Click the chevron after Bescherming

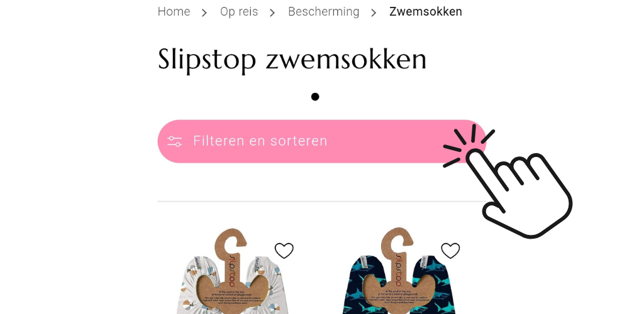[374, 13]
